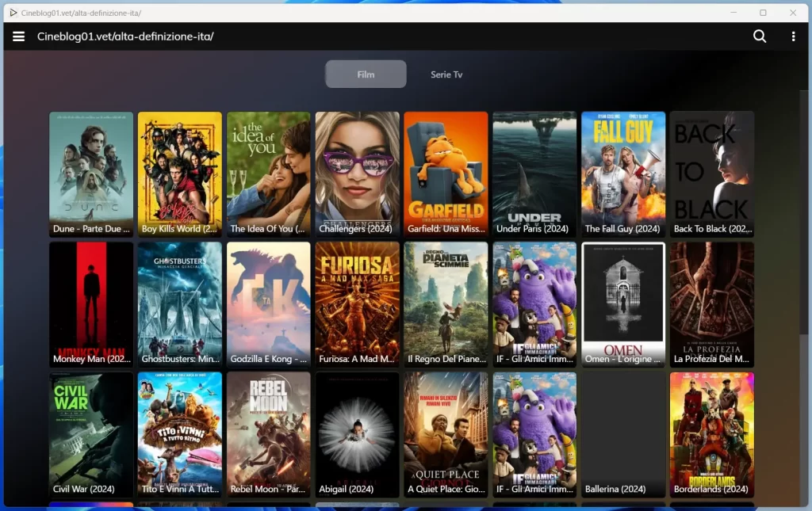Choose Furiosa: A Mad Max poster
This screenshot has height=511, width=812.
[x=358, y=305]
